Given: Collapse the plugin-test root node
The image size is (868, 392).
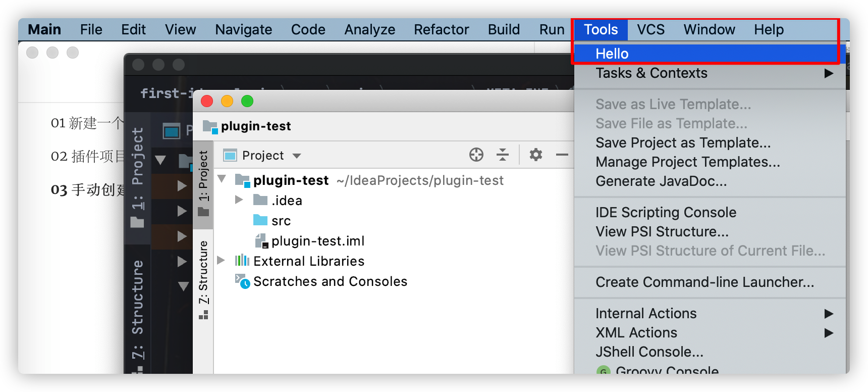Looking at the screenshot, I should click(x=222, y=179).
